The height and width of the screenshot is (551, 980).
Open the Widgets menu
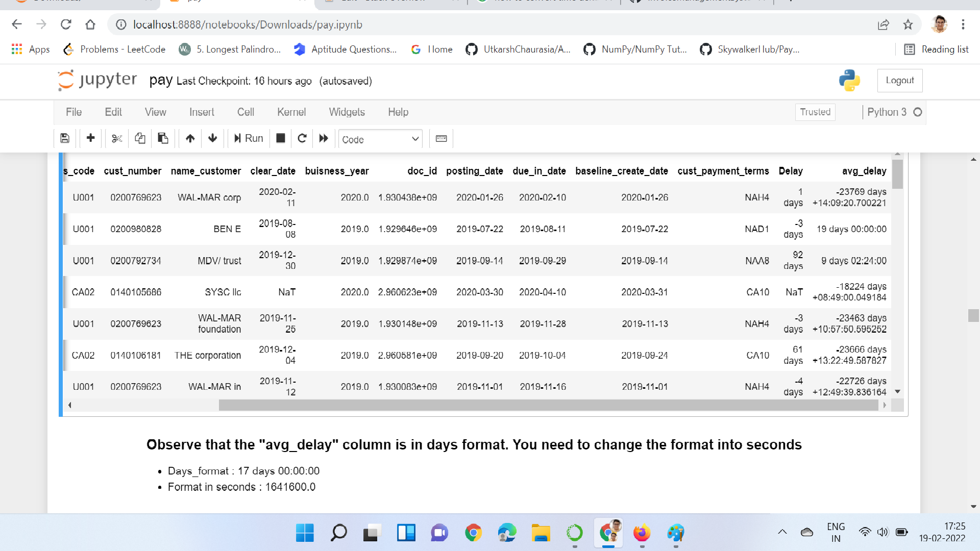click(347, 112)
